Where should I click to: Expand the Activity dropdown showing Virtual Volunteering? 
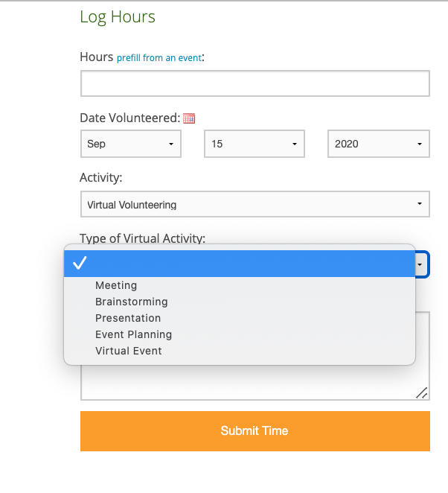point(255,204)
